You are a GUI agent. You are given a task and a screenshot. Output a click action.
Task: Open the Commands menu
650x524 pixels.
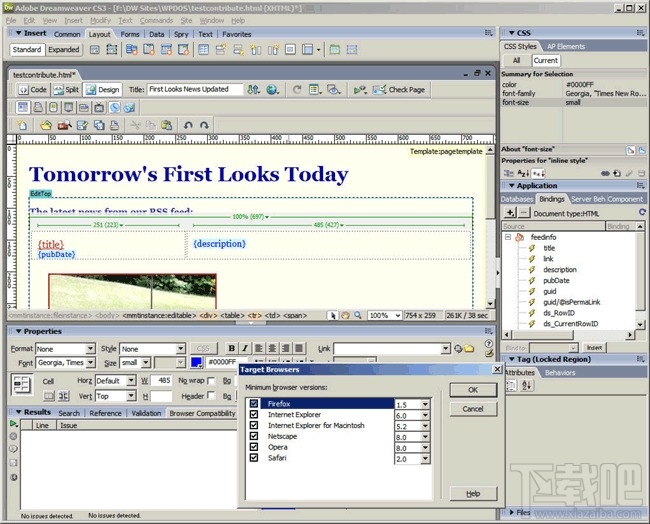click(x=156, y=20)
